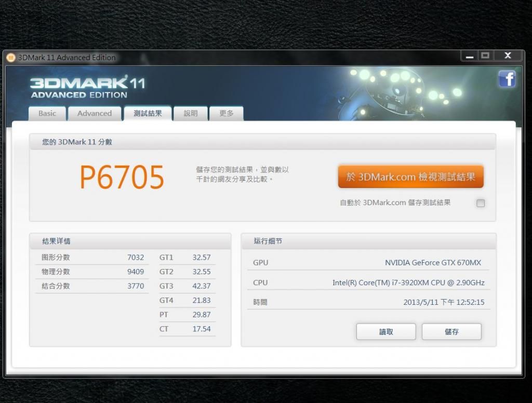
Task: Open the 更多 tab
Action: 227,113
